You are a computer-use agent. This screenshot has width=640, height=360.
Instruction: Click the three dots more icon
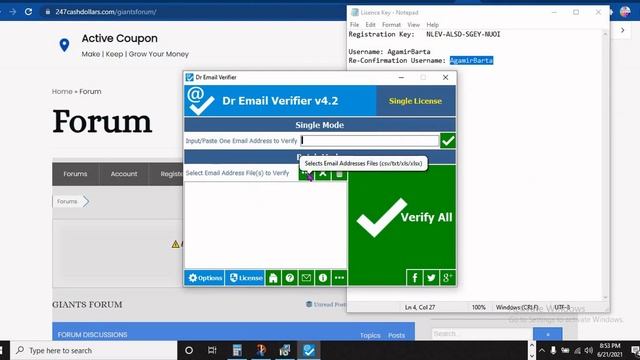339,278
